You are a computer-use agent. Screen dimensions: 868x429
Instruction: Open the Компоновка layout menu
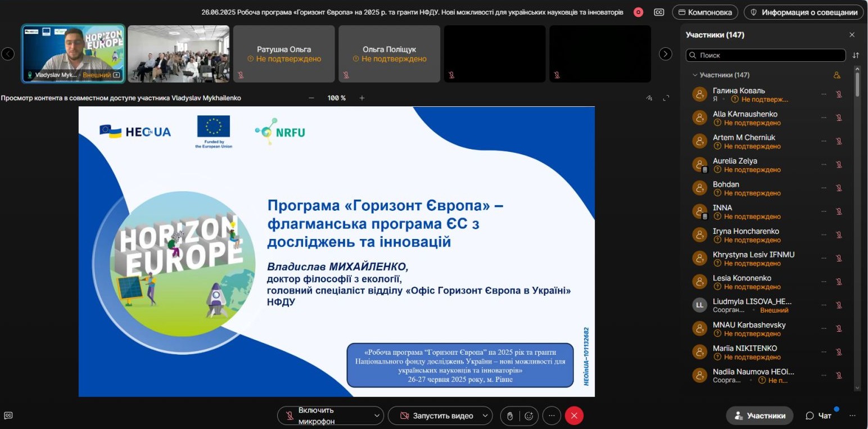706,12
